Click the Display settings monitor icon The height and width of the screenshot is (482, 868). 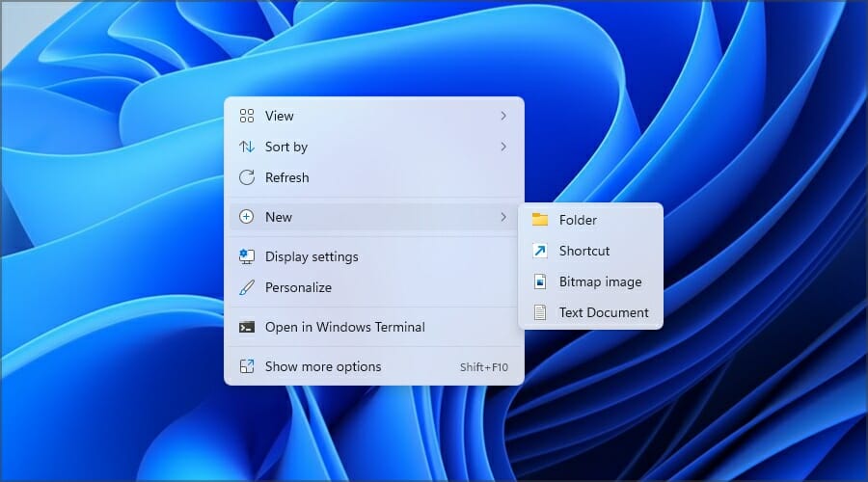click(246, 256)
